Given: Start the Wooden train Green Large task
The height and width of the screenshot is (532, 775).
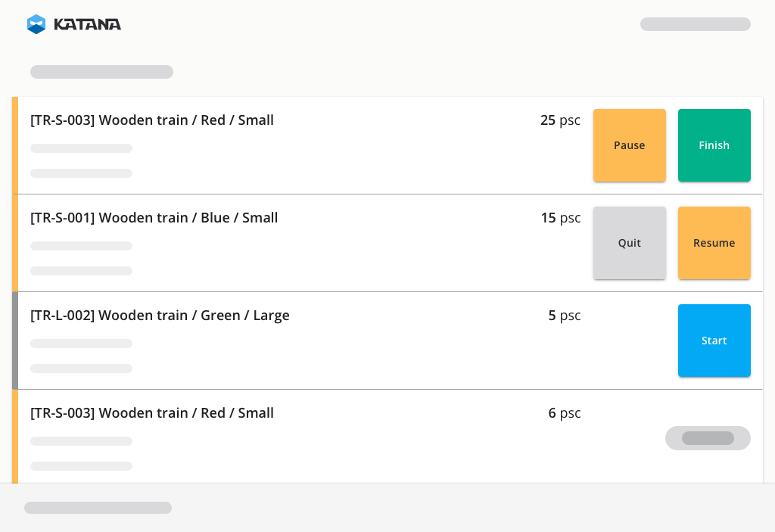Looking at the screenshot, I should 714,341.
